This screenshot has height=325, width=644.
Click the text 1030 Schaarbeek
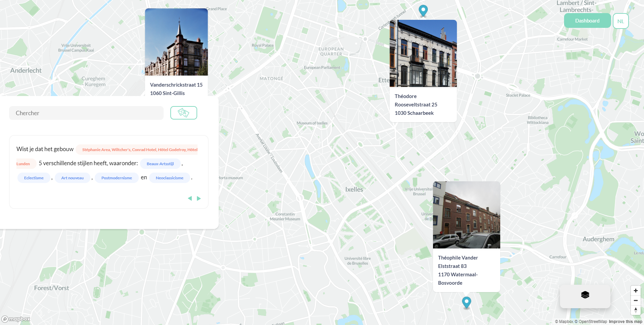tap(414, 113)
